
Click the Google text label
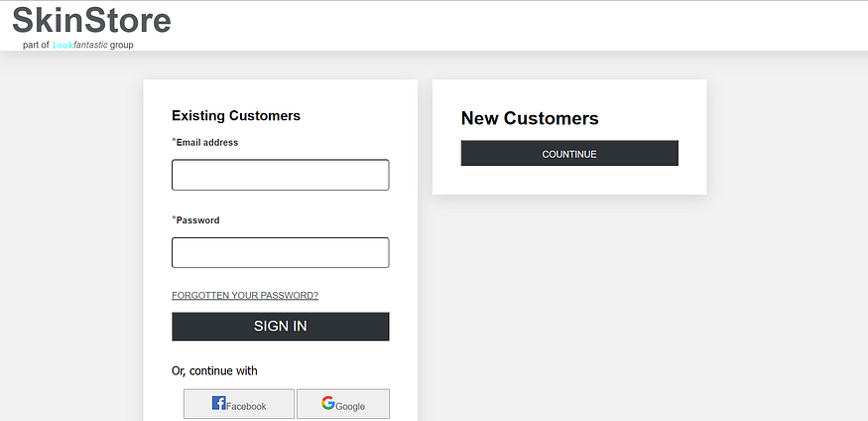[x=350, y=406]
